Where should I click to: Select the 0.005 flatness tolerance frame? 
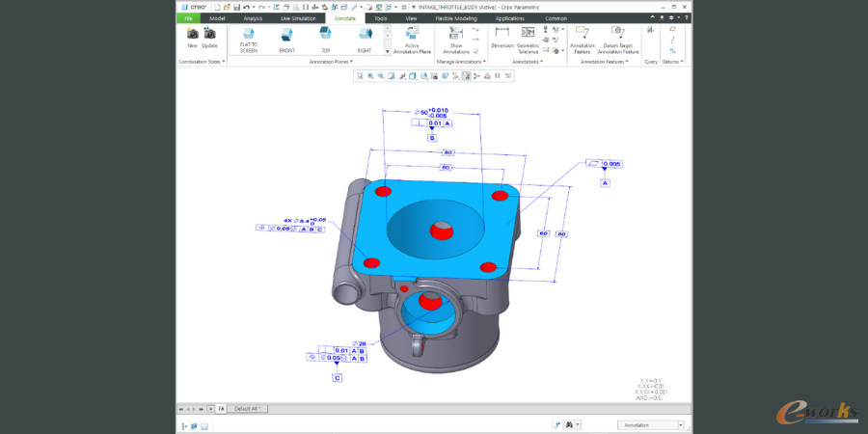[605, 164]
